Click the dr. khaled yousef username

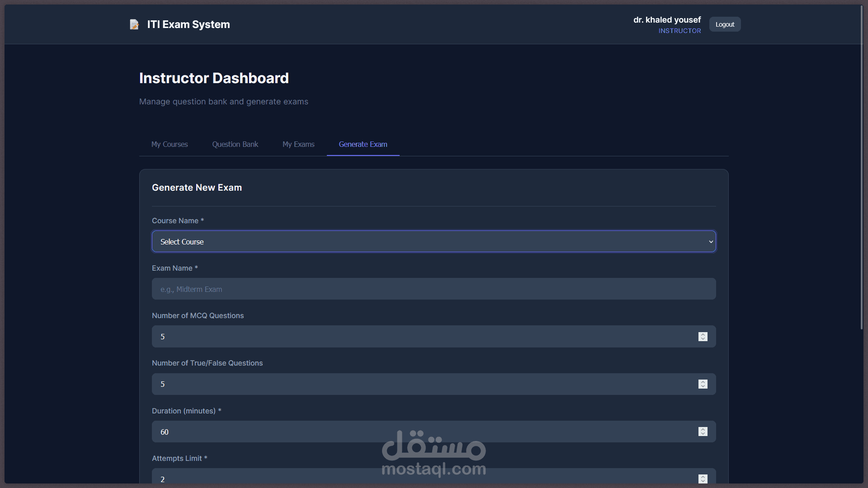667,20
